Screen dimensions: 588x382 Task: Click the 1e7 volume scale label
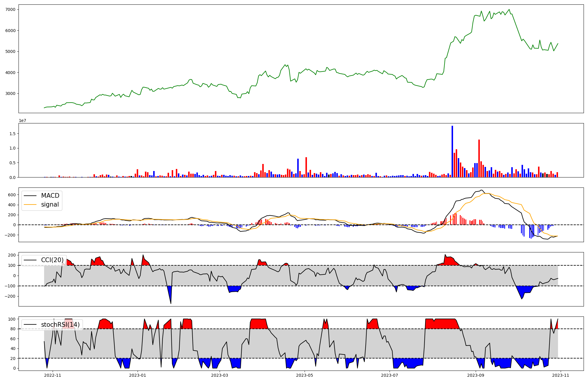click(x=22, y=120)
